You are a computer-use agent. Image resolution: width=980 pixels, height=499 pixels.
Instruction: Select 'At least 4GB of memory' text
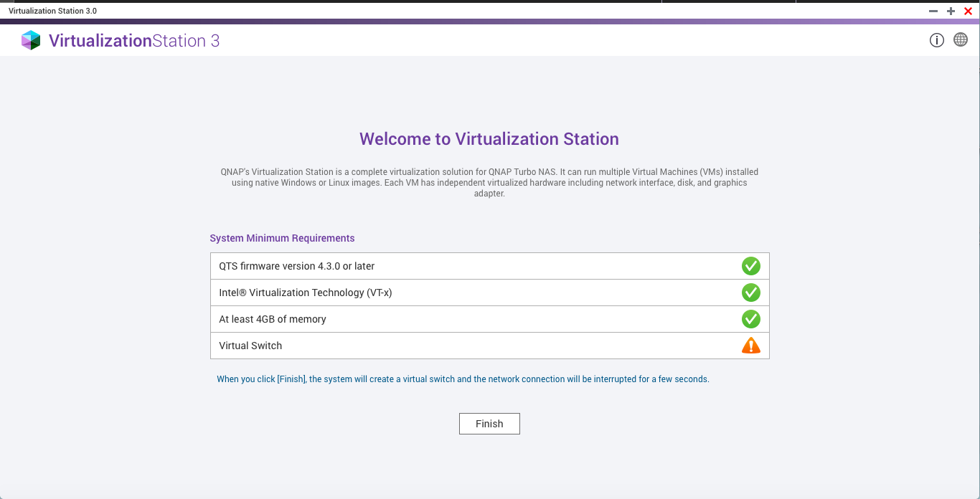pos(273,319)
